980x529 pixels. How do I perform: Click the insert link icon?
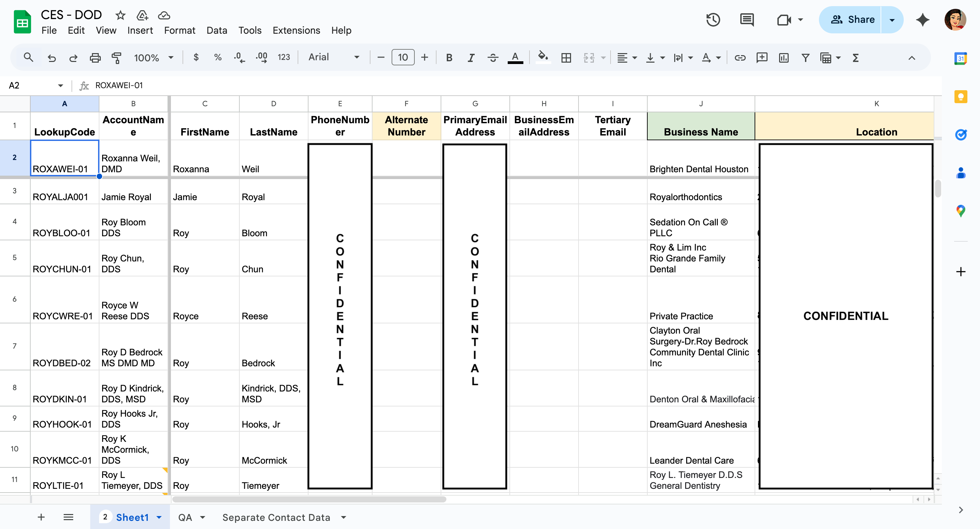point(740,58)
